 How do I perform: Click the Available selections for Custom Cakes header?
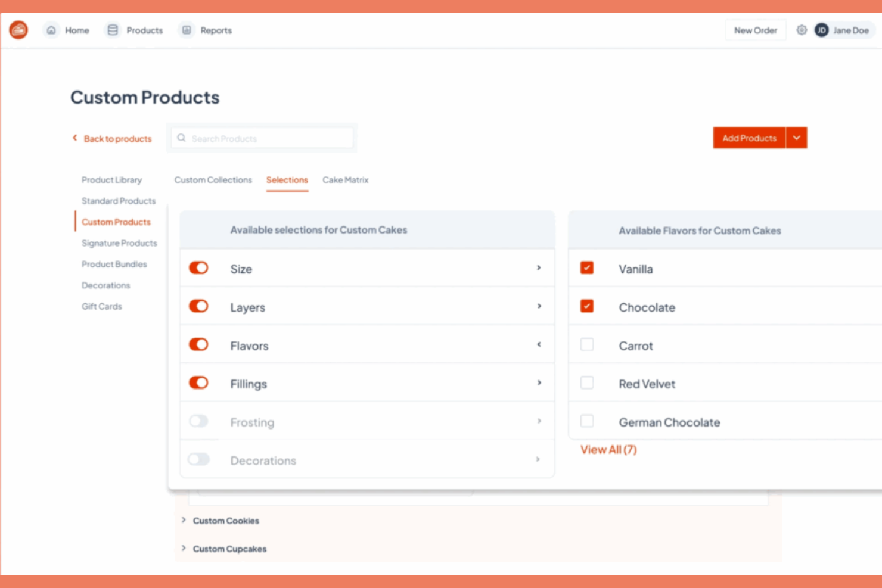(319, 230)
